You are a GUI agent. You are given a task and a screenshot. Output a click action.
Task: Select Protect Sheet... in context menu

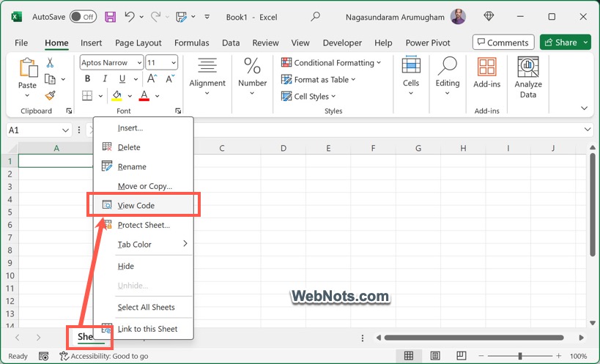144,225
